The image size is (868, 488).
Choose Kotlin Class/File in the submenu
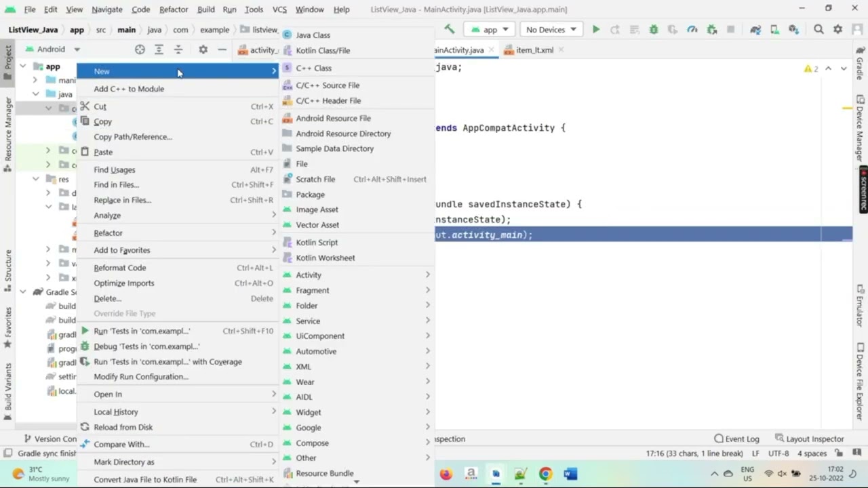pyautogui.click(x=357, y=50)
